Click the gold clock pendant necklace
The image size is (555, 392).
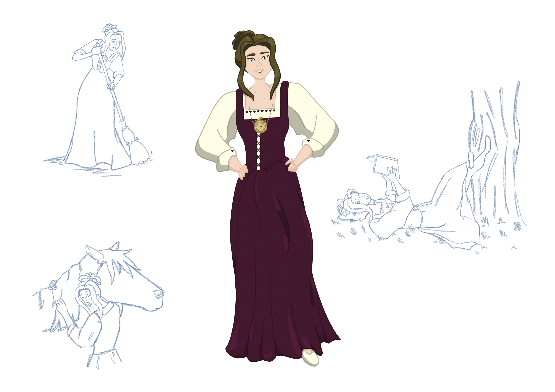coord(260,126)
